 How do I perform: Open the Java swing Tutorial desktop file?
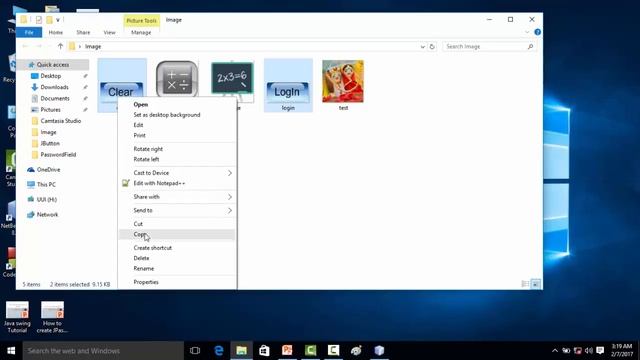[x=17, y=317]
